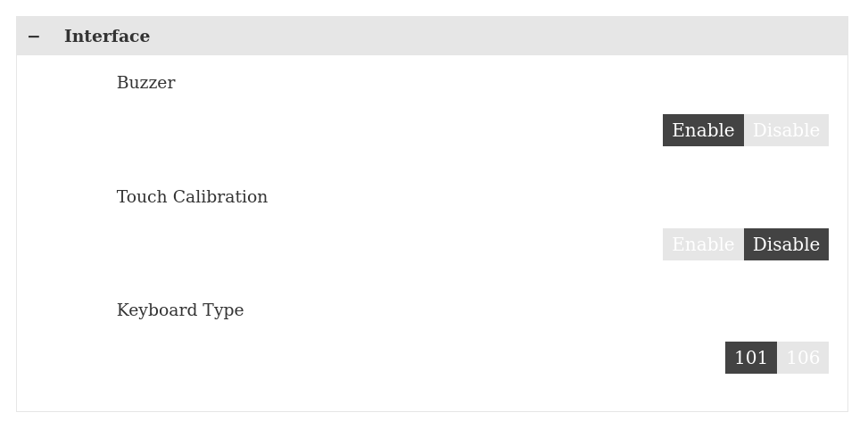868x429 pixels.
Task: Select the 101 keyboard type
Action: pyautogui.click(x=750, y=358)
